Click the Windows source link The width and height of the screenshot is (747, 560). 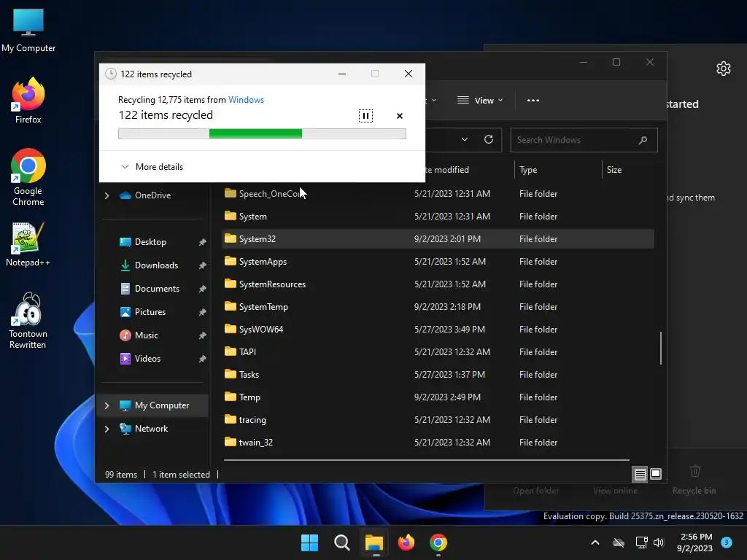[246, 99]
